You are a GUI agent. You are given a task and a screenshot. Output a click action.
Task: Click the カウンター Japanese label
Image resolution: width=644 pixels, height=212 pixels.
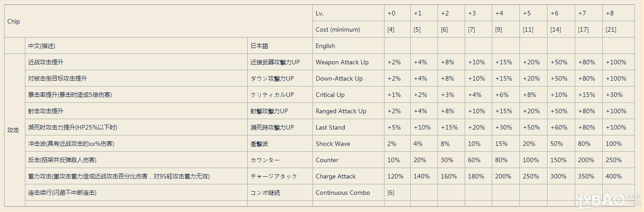tap(265, 160)
